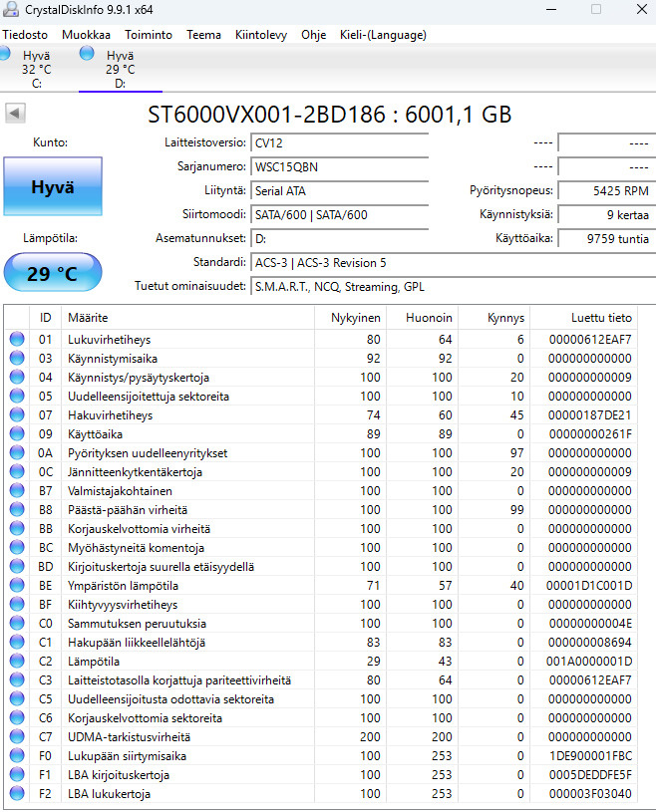Viewport: 656px width, 812px height.
Task: Click status orb for Lukupään siirtymisaika
Action: pos(17,755)
